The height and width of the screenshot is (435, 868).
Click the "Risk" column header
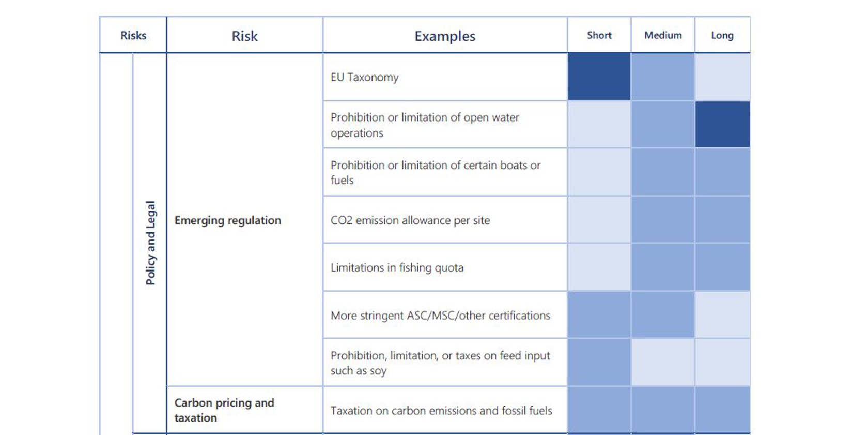(x=244, y=36)
